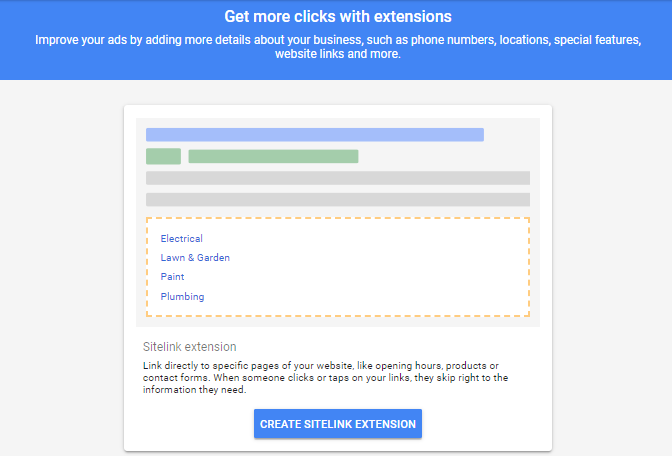The width and height of the screenshot is (672, 456).
Task: Click the long green URL placeholder bar
Action: (x=273, y=156)
